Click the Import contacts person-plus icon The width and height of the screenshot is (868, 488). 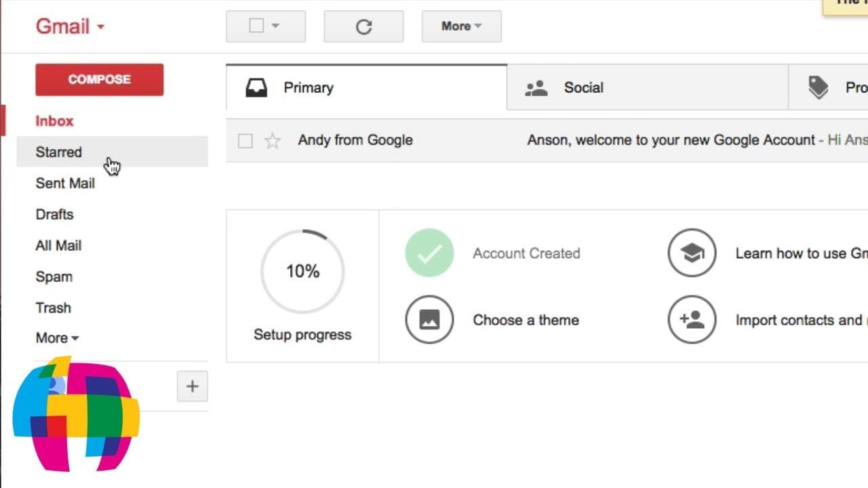(x=692, y=319)
